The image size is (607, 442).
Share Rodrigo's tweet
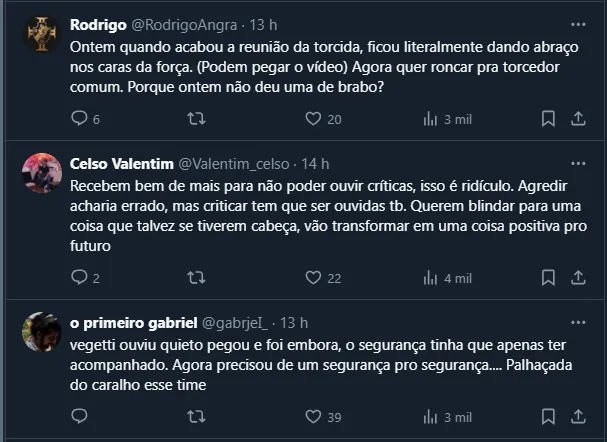point(578,119)
